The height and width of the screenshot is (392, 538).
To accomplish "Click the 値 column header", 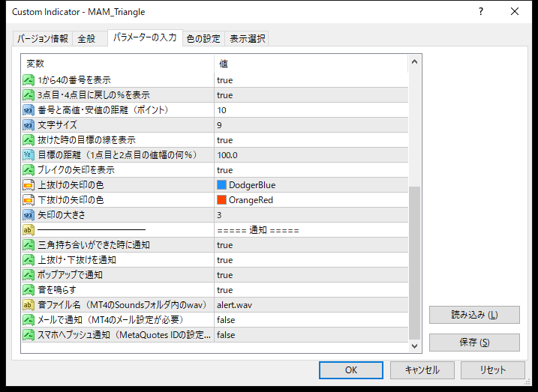I will (x=311, y=64).
